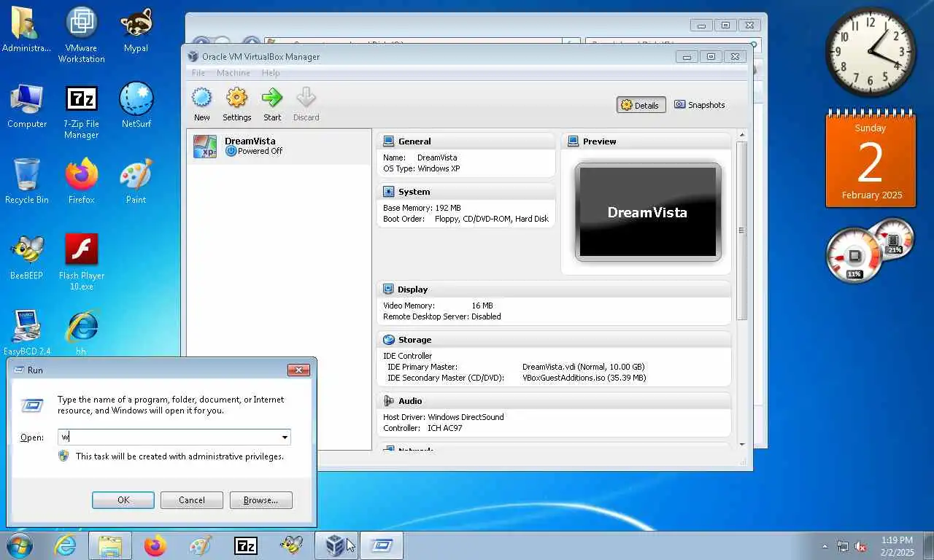Select the VMware Workstation desktop icon

(82, 35)
